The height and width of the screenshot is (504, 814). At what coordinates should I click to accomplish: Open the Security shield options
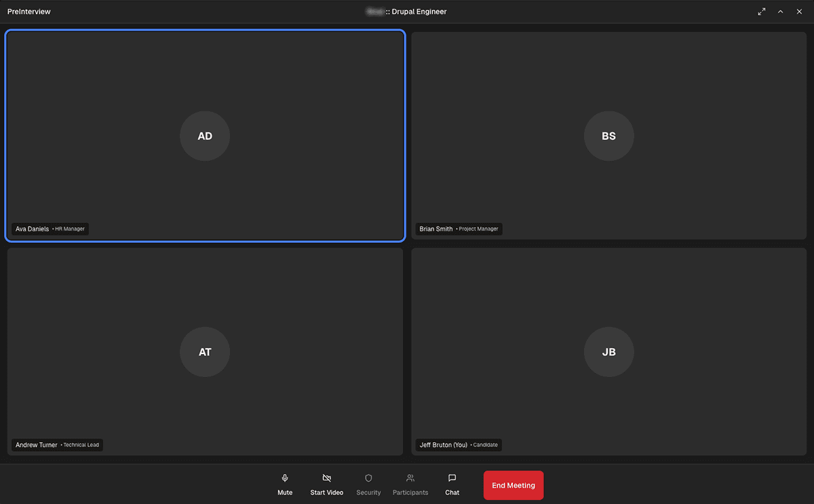[368, 484]
